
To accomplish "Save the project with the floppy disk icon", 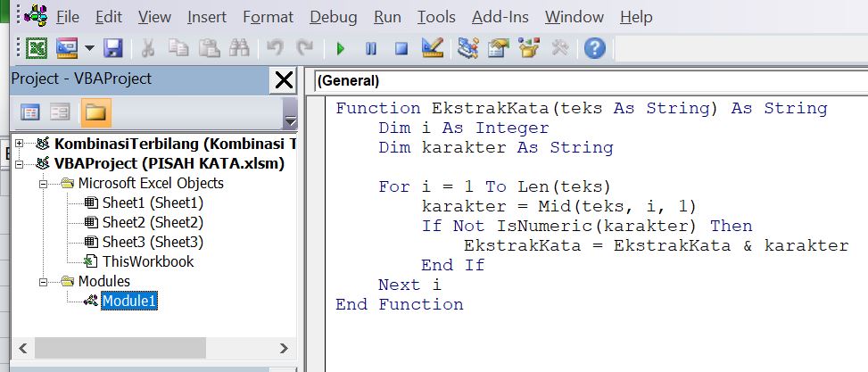I will (x=113, y=48).
